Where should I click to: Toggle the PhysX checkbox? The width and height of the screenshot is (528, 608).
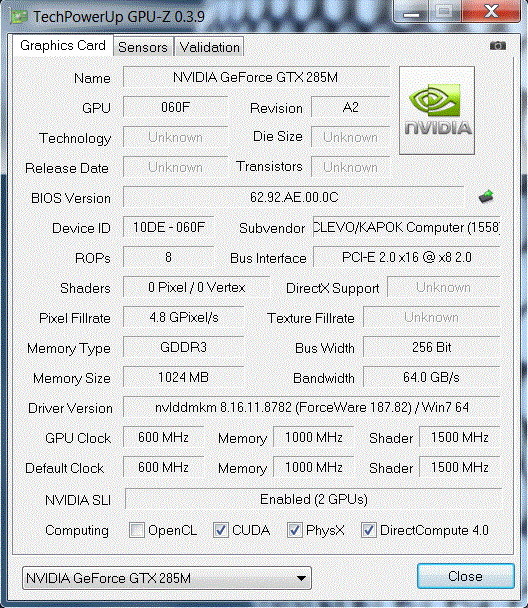[x=295, y=530]
